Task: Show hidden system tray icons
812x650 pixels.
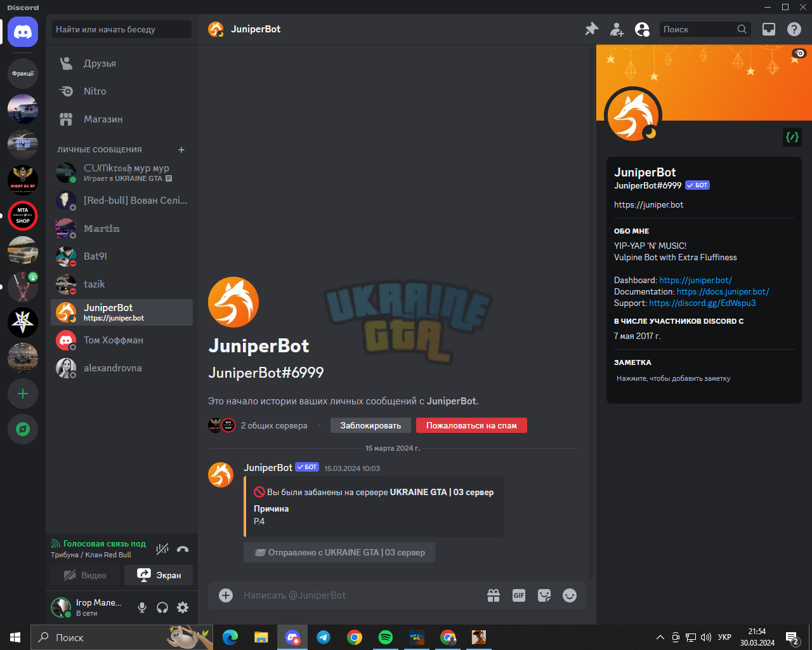Action: coord(660,637)
